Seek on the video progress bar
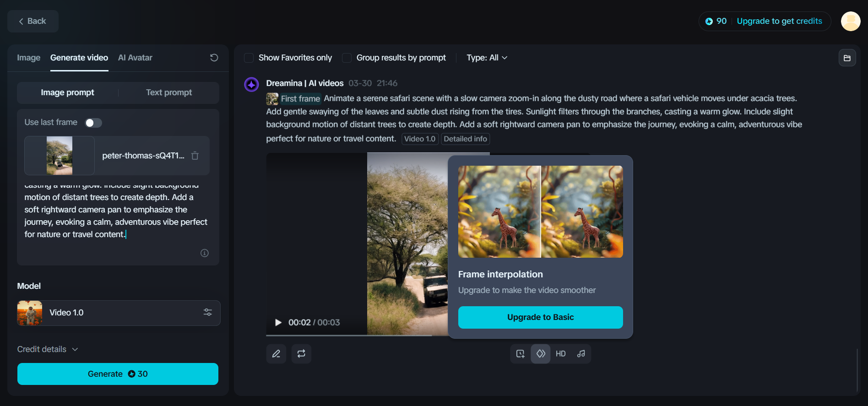This screenshot has width=868, height=406. point(357,335)
